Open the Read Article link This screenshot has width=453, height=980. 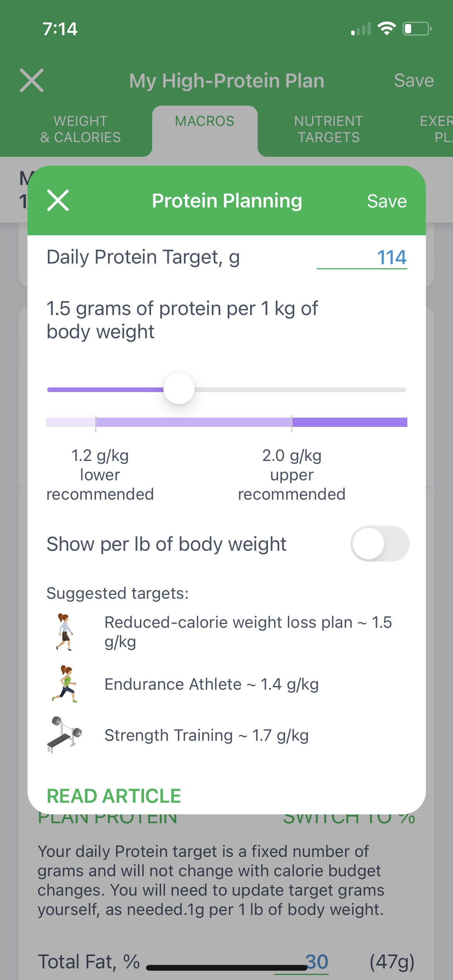114,796
